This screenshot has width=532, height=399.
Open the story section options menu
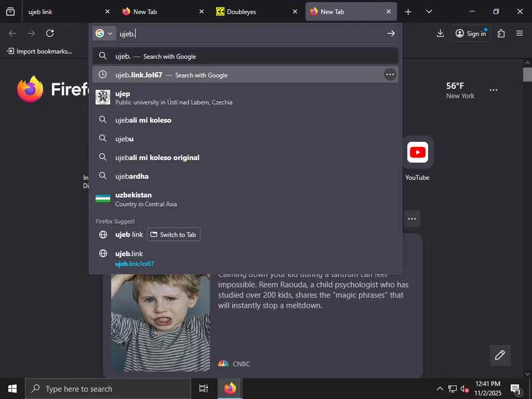coord(412,219)
